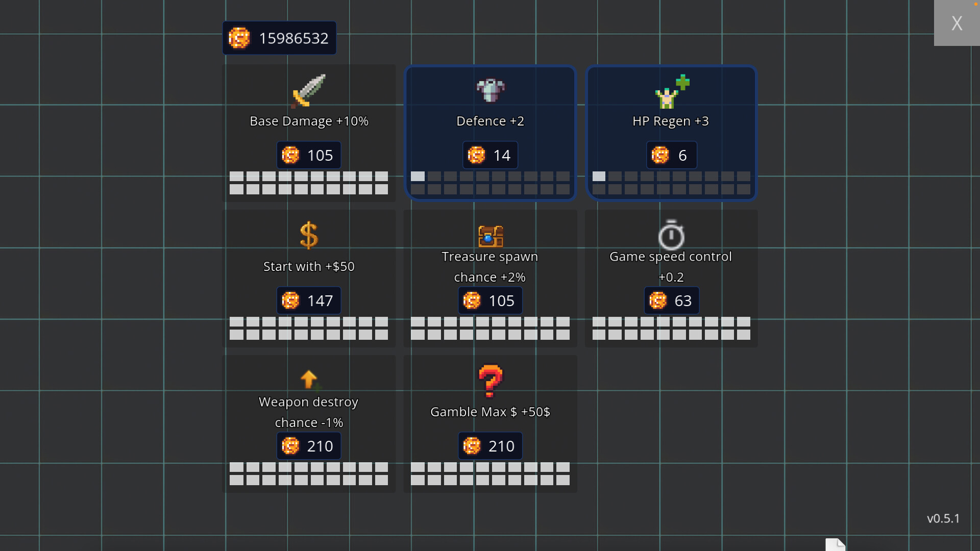Close the shop with the X button
Screen dimensions: 980x551
(957, 23)
